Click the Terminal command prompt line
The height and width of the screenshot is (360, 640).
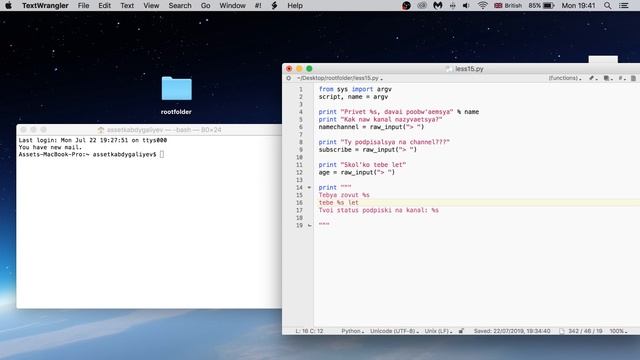[91, 154]
